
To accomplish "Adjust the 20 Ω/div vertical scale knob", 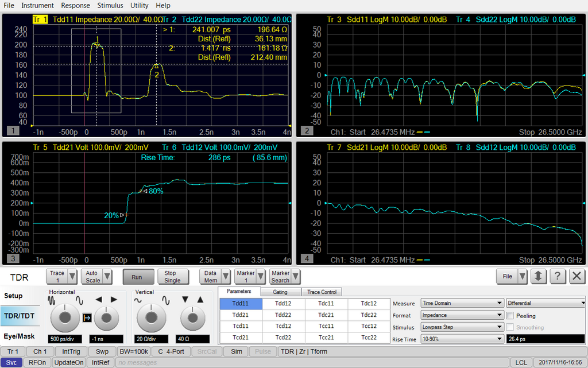I will [x=150, y=316].
